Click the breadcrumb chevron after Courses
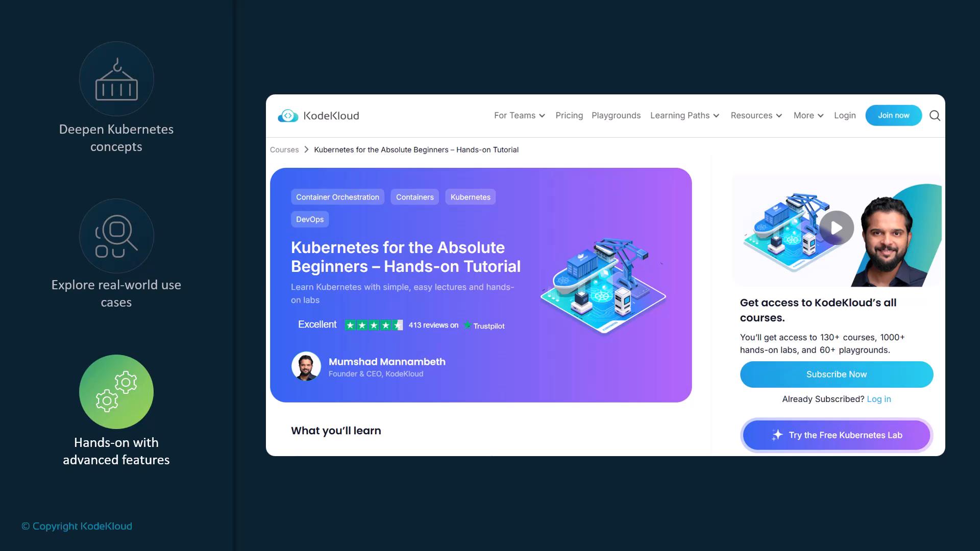 [306, 149]
